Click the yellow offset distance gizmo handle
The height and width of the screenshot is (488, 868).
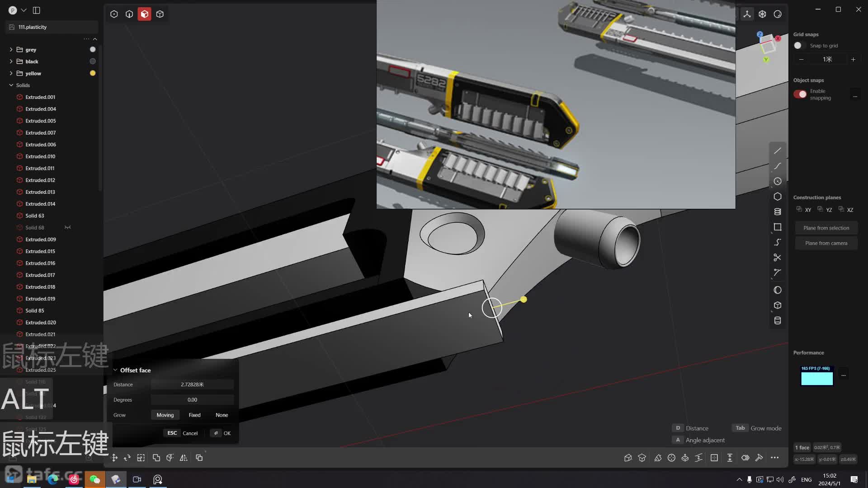[x=524, y=299]
